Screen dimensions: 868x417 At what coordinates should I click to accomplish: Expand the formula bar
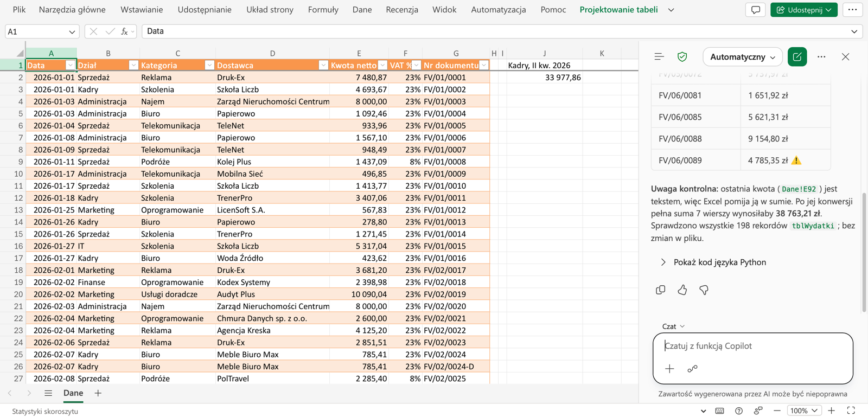click(854, 31)
